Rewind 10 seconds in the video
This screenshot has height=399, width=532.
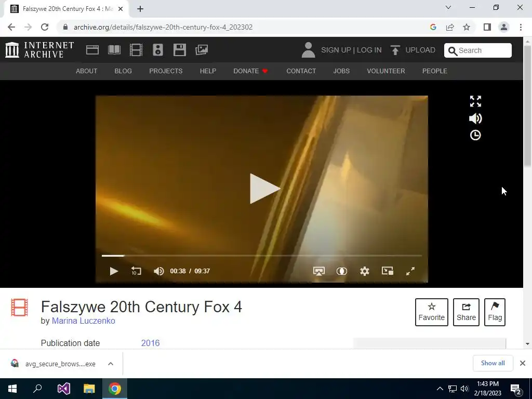click(136, 271)
